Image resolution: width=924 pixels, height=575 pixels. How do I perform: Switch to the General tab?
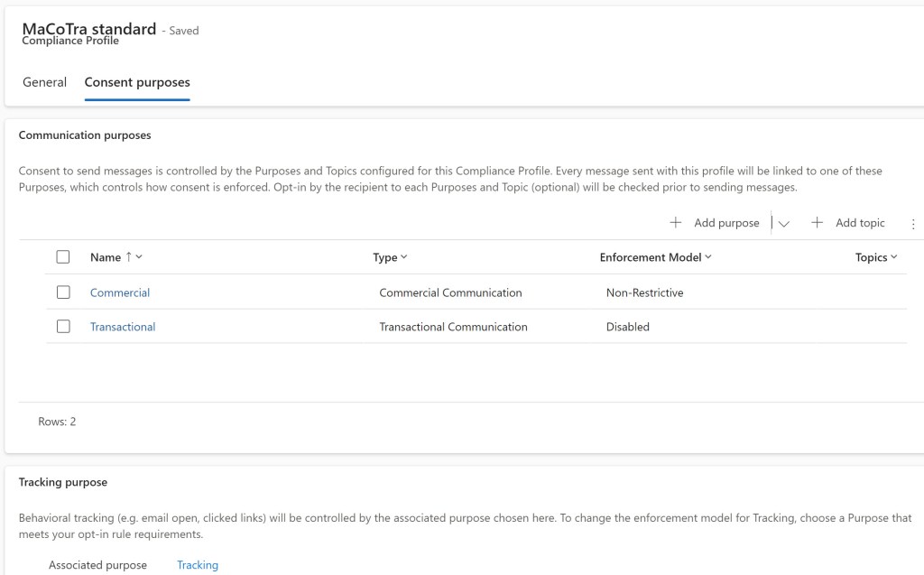[x=44, y=82]
